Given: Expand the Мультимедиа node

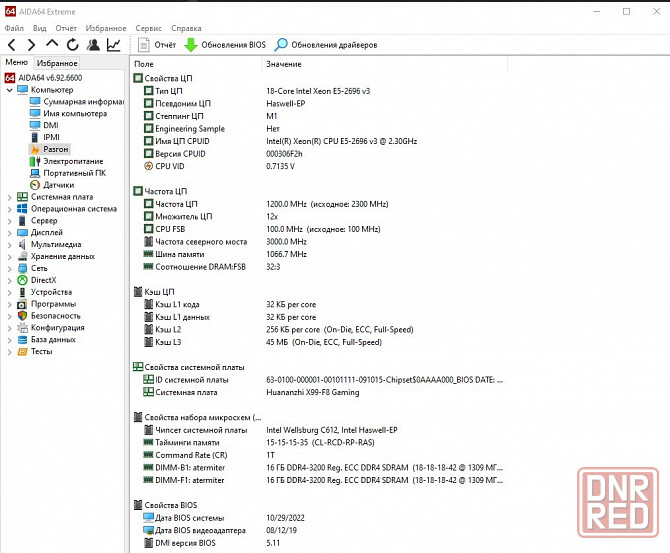Looking at the screenshot, I should click(9, 245).
